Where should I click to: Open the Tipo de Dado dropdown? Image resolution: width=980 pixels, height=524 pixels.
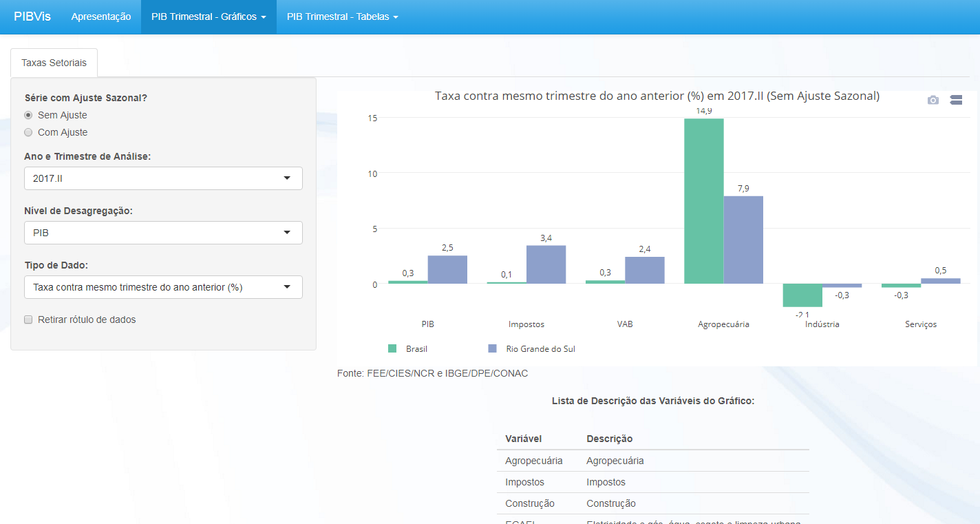pos(163,287)
